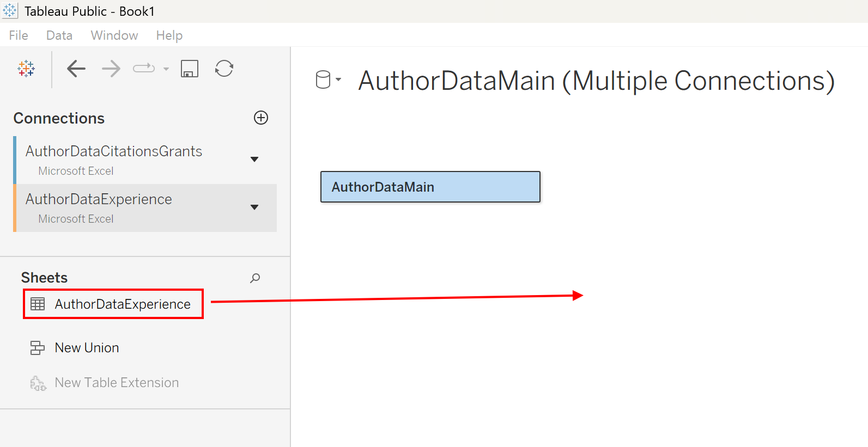The image size is (868, 447).
Task: Open the Window menu
Action: [x=114, y=35]
